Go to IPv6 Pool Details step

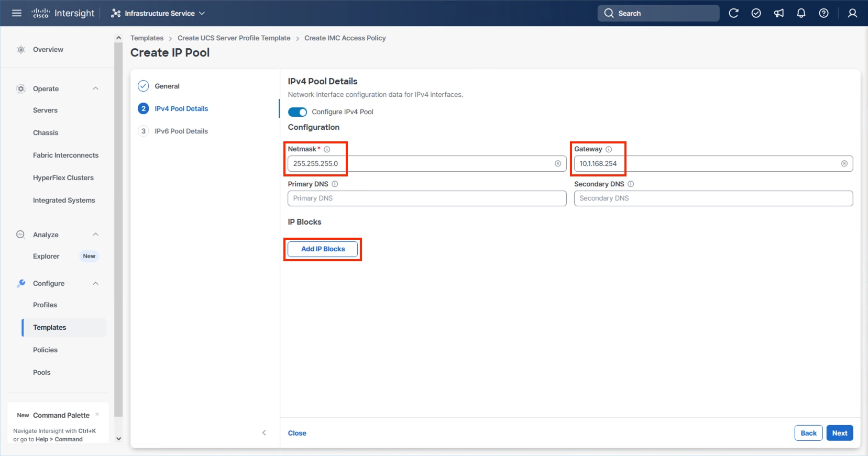[x=181, y=131]
